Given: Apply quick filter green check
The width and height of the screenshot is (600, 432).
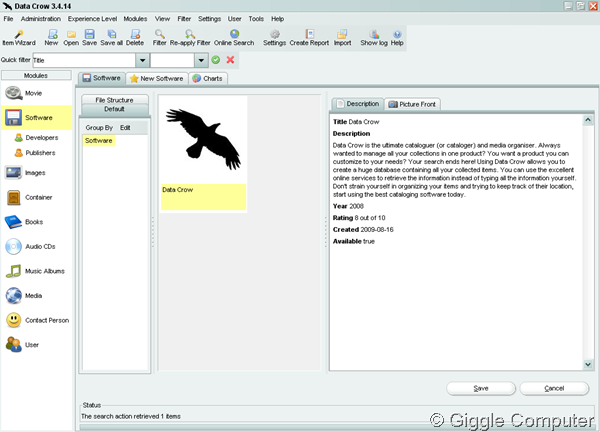Looking at the screenshot, I should 216,60.
